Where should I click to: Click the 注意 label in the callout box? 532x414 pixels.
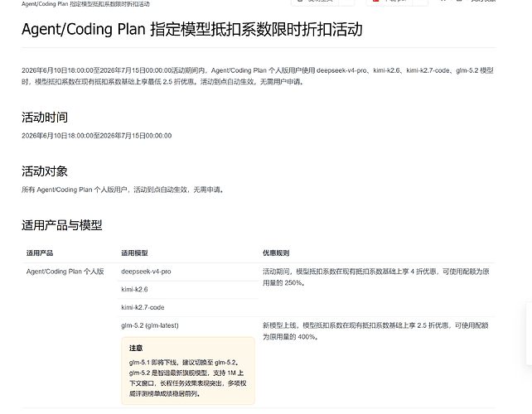pos(136,348)
